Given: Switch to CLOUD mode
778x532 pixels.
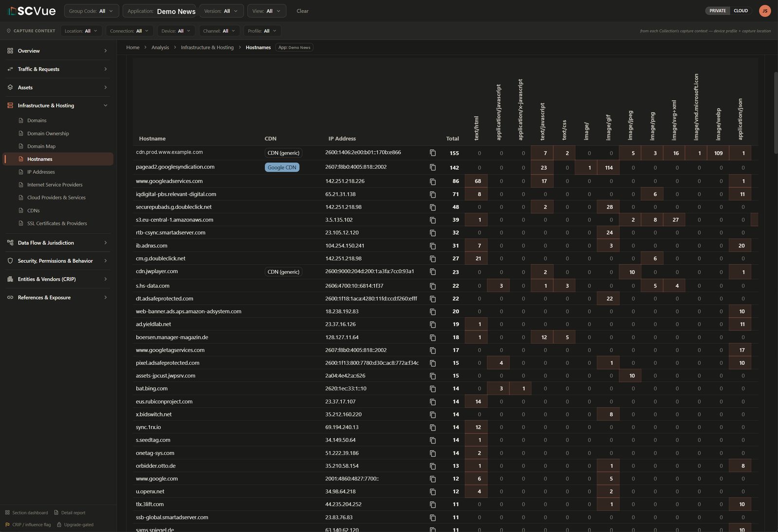Looking at the screenshot, I should tap(741, 11).
